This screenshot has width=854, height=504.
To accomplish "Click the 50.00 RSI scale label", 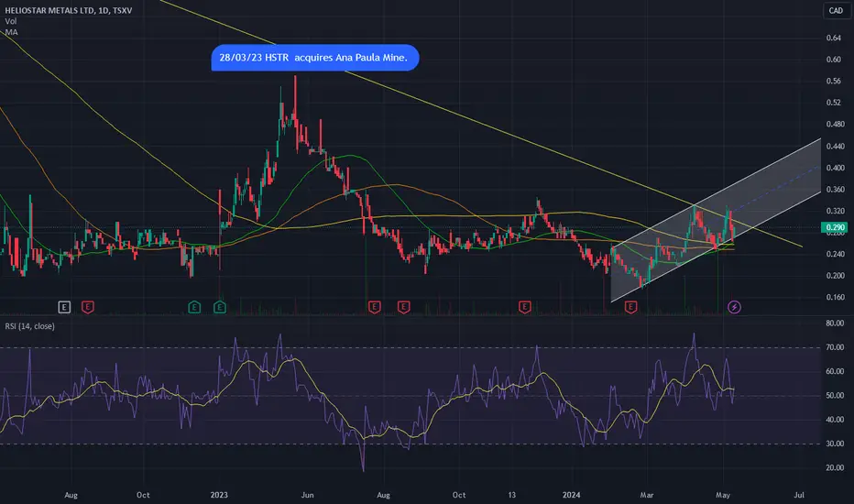I will (x=835, y=396).
